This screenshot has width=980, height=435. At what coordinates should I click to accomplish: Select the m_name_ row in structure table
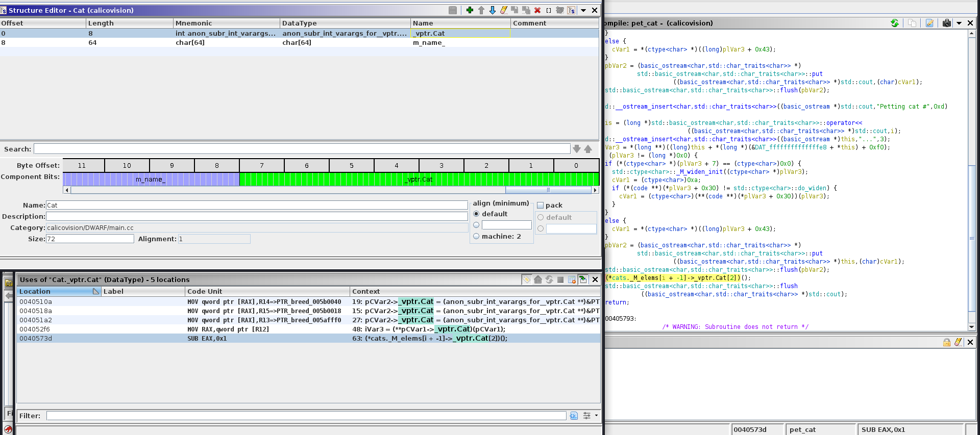299,42
